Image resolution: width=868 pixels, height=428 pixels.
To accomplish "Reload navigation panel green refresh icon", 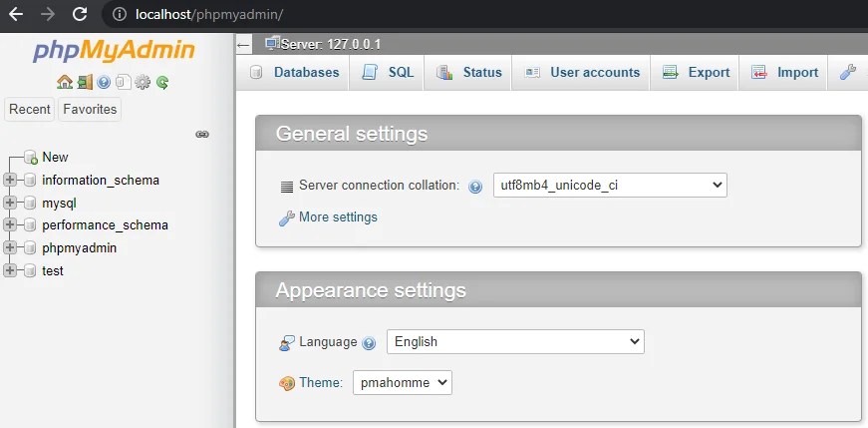I will coord(162,83).
